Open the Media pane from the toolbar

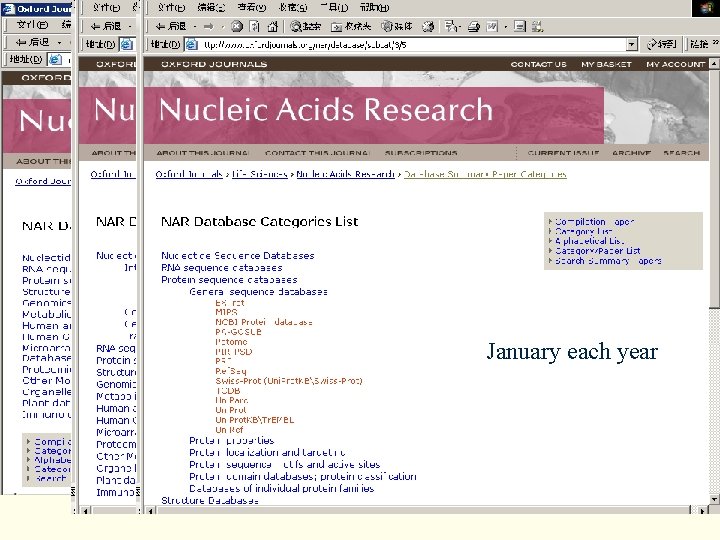[397, 27]
